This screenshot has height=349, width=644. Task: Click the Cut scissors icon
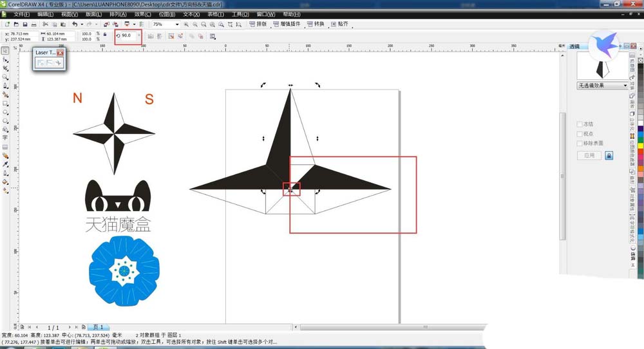click(x=46, y=24)
